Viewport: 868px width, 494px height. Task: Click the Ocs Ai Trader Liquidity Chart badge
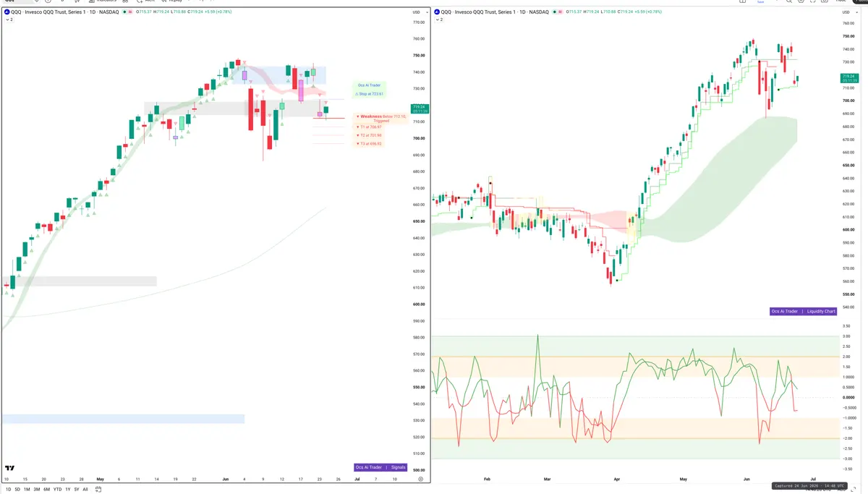point(803,311)
